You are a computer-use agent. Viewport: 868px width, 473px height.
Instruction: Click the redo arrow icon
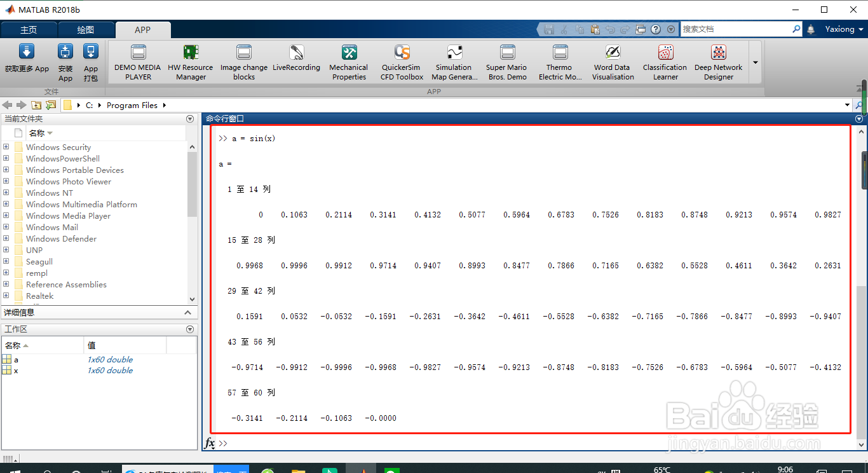point(625,29)
